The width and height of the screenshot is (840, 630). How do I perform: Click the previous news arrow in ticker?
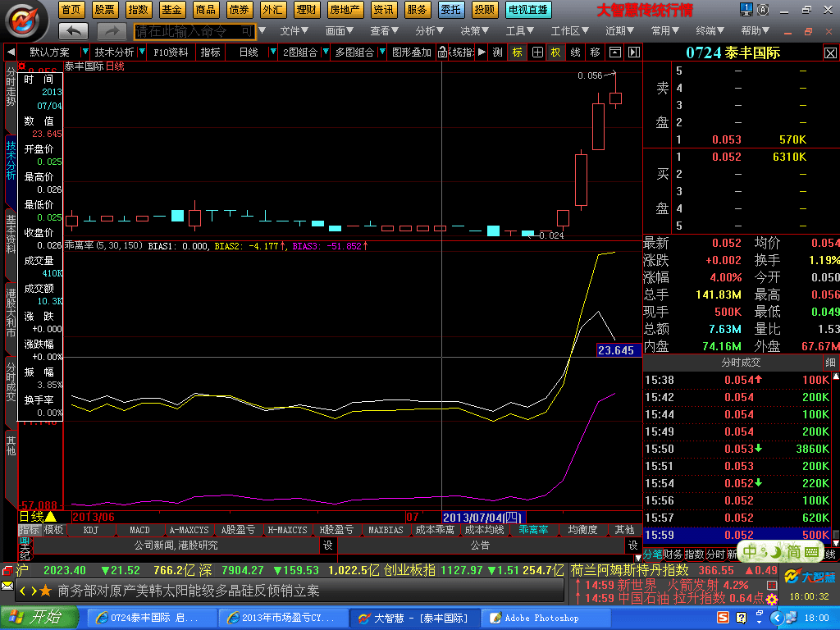click(22, 591)
